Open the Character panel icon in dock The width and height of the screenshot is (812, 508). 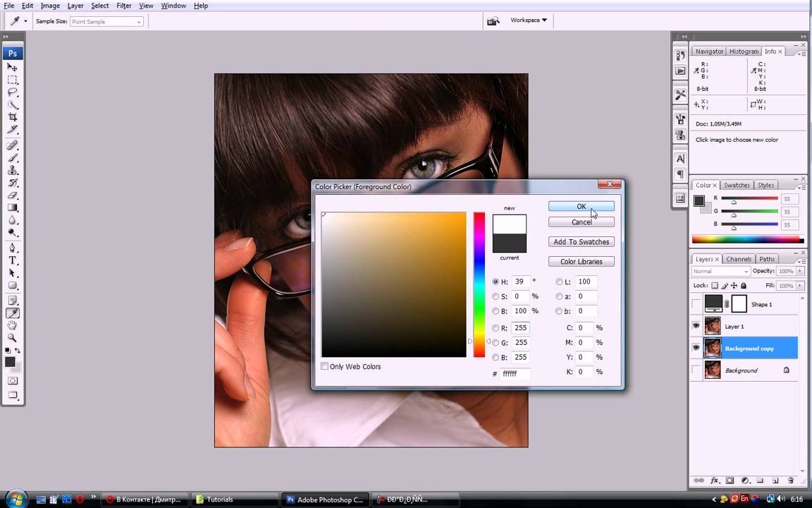[x=680, y=159]
